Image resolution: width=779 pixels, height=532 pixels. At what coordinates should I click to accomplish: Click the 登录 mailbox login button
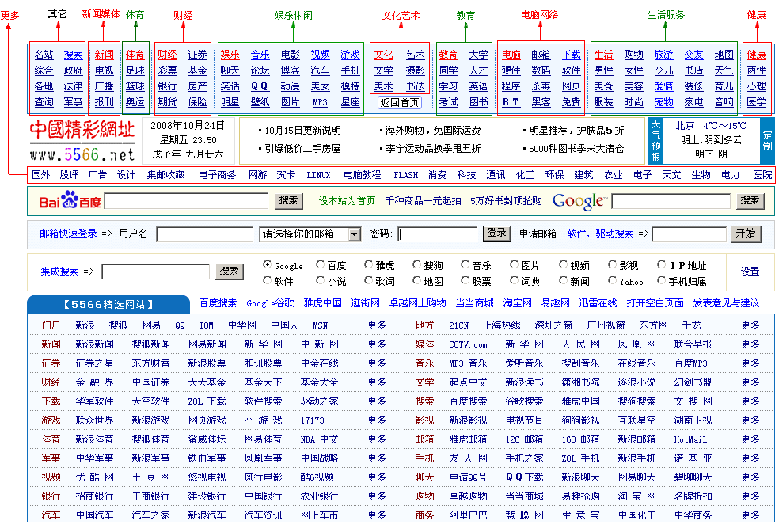click(497, 233)
